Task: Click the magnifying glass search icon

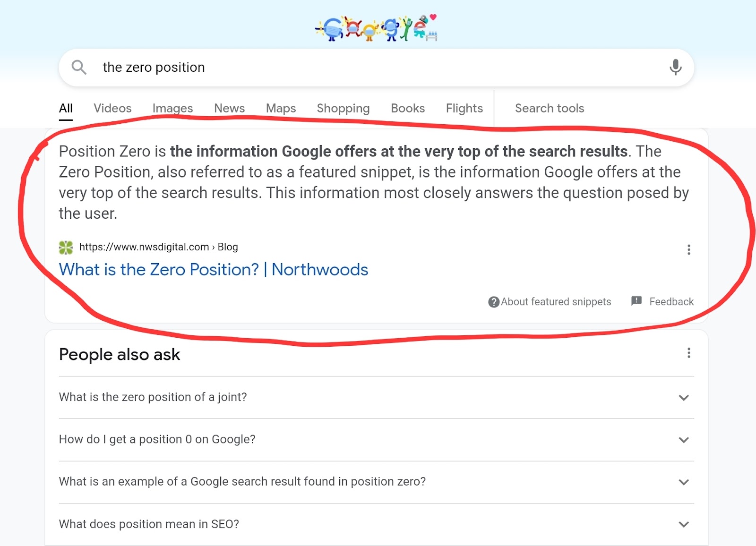Action: pyautogui.click(x=79, y=68)
